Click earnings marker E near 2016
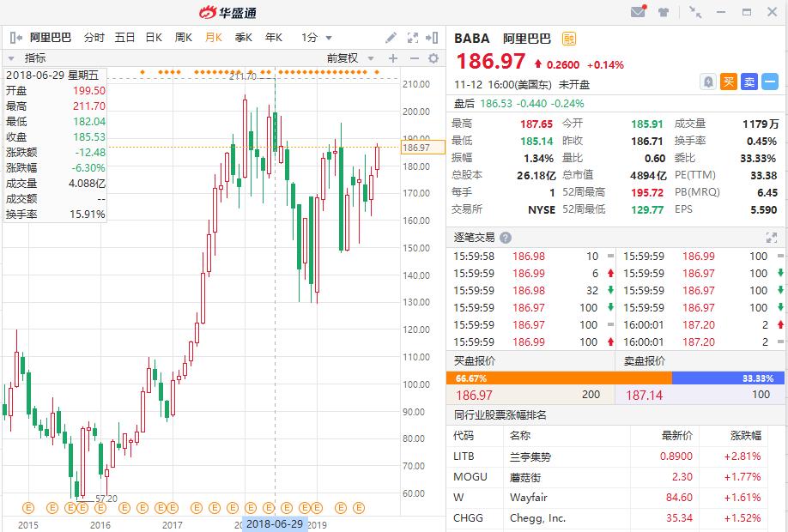Image resolution: width=788 pixels, height=532 pixels. point(100,508)
